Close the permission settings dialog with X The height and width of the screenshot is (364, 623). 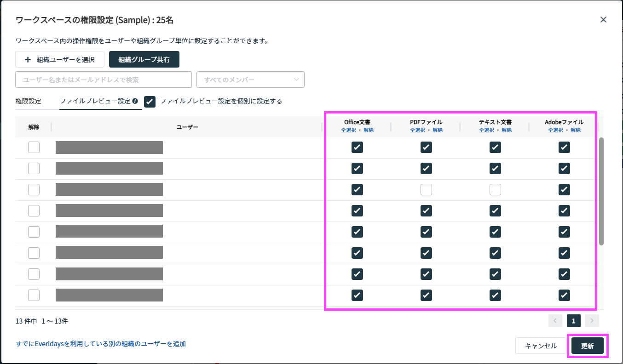coord(603,19)
